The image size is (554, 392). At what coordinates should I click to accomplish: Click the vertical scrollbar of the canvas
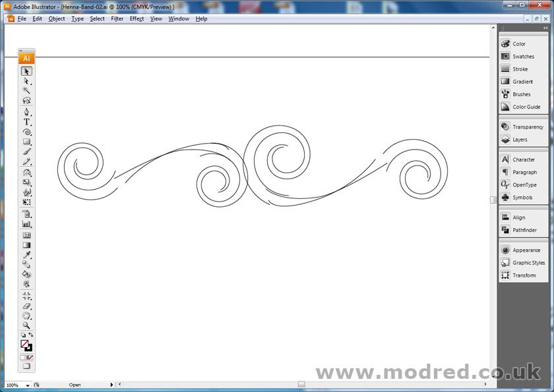click(493, 198)
